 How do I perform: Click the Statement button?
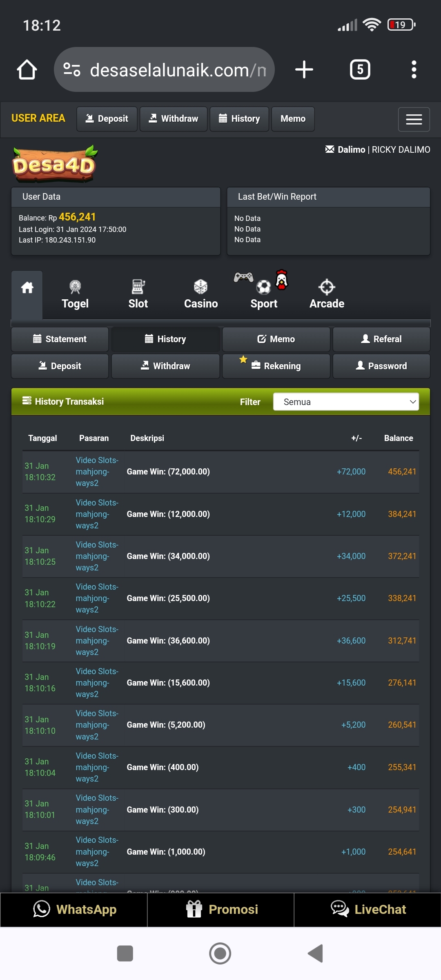point(60,339)
